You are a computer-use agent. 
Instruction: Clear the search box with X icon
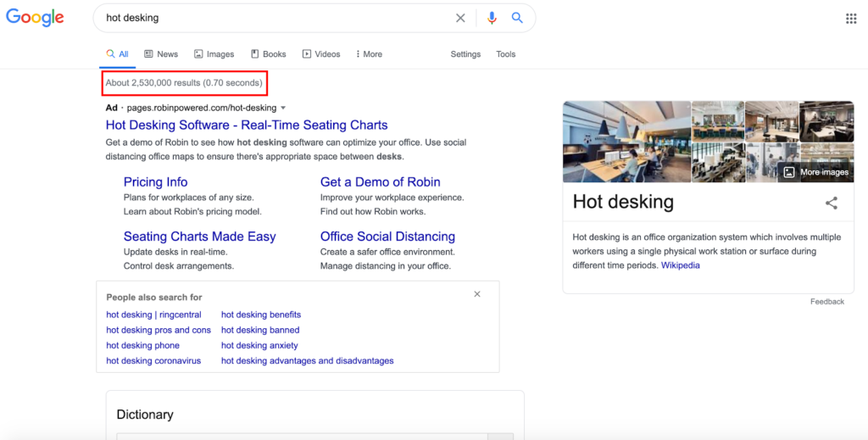(x=460, y=18)
